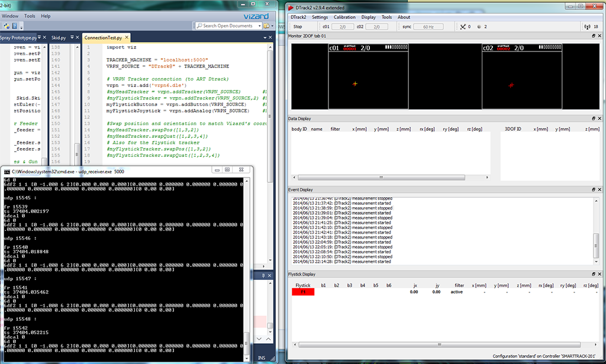Open the Search Open Documents dropdown
Image resolution: width=606 pixels, height=364 pixels.
[258, 26]
